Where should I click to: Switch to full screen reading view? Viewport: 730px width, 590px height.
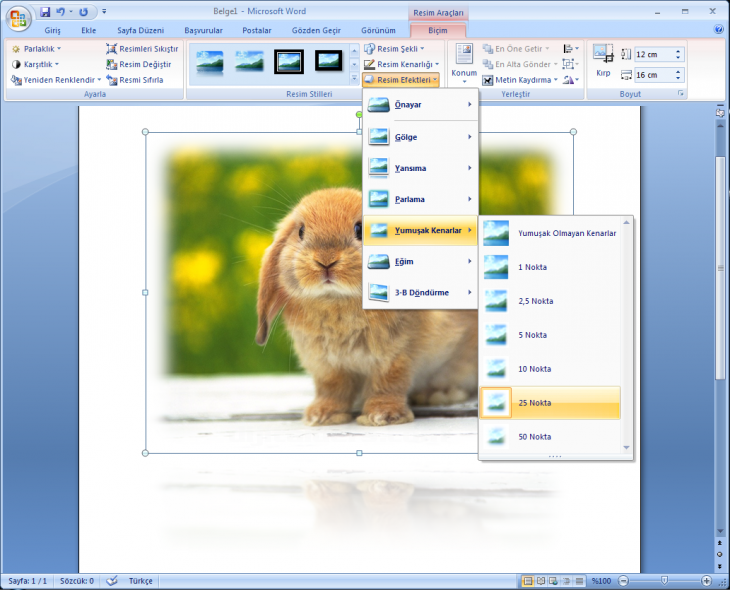[x=541, y=581]
